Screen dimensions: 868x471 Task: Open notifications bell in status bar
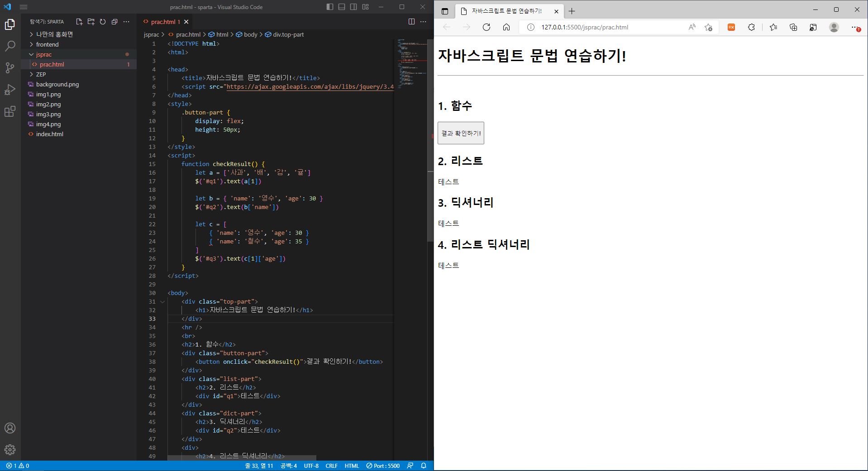point(424,466)
